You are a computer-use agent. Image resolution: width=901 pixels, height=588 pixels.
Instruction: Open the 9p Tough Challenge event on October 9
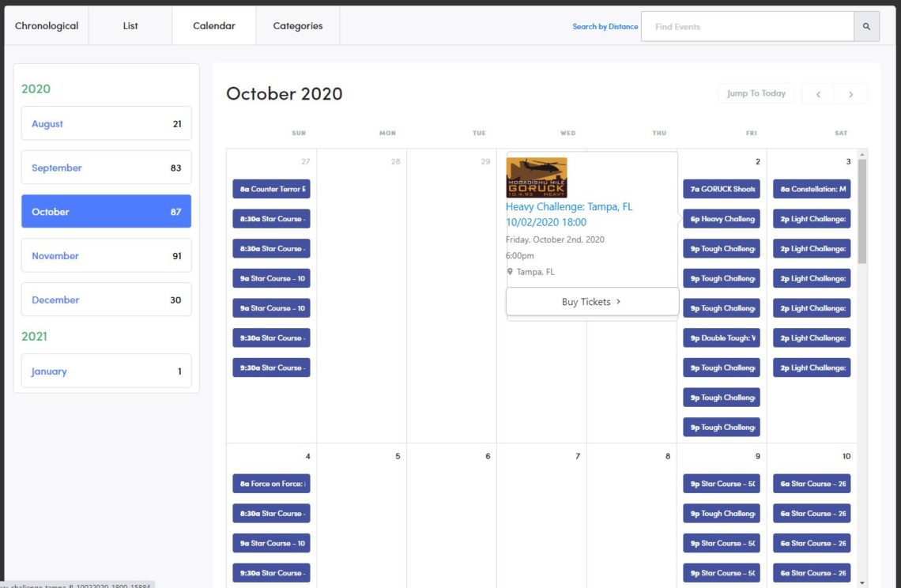pyautogui.click(x=722, y=514)
